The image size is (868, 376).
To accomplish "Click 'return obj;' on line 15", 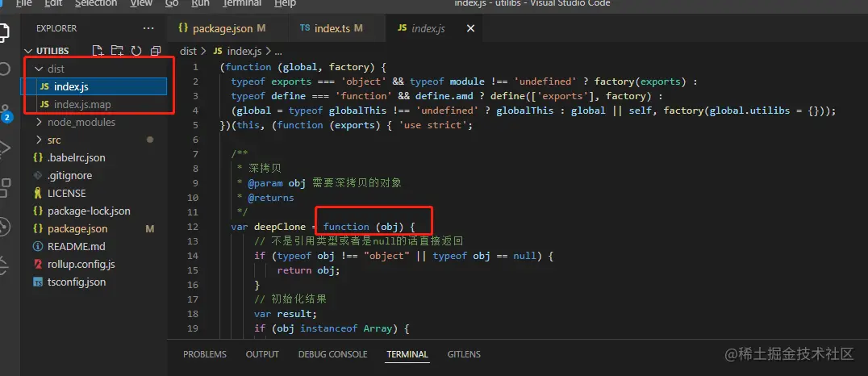I will coord(308,270).
